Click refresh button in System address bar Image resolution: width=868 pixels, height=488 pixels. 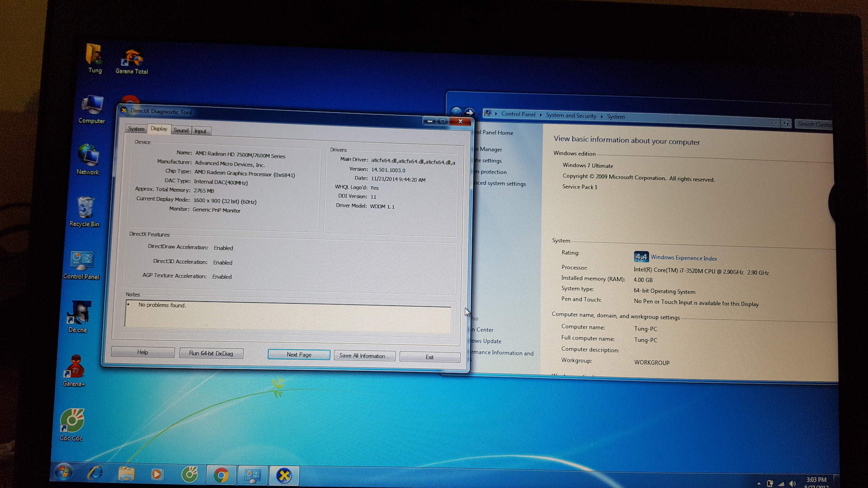(x=786, y=123)
